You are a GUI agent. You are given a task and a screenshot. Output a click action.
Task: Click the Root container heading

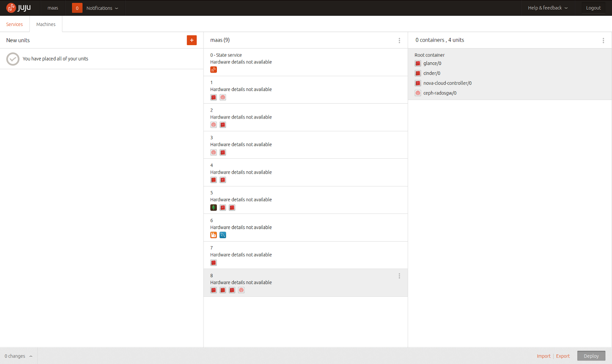(430, 55)
